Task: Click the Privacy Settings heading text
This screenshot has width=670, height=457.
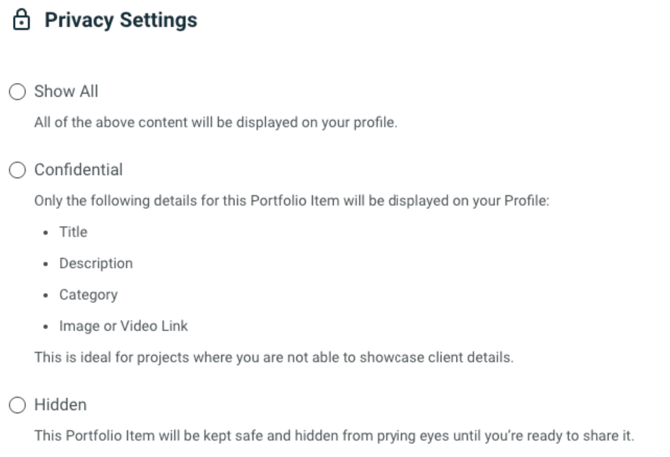Action: (121, 20)
